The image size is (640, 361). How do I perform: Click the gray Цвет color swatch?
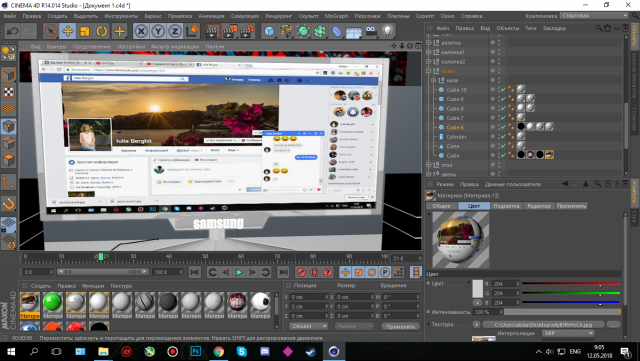coord(478,288)
